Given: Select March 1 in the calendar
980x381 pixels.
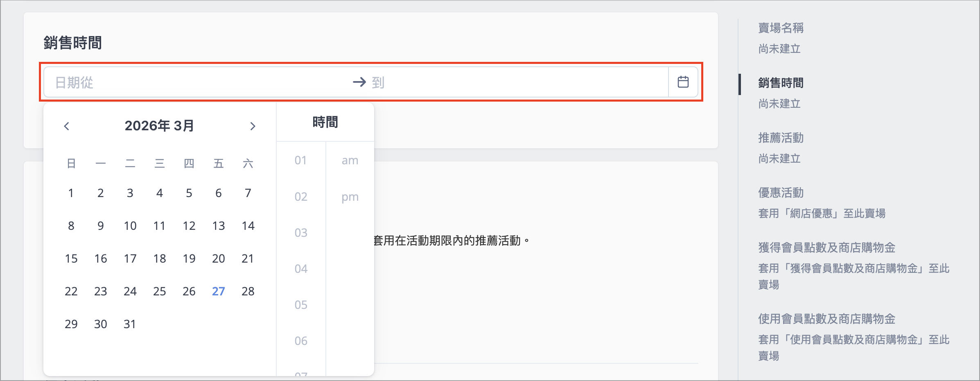Looking at the screenshot, I should coord(71,193).
